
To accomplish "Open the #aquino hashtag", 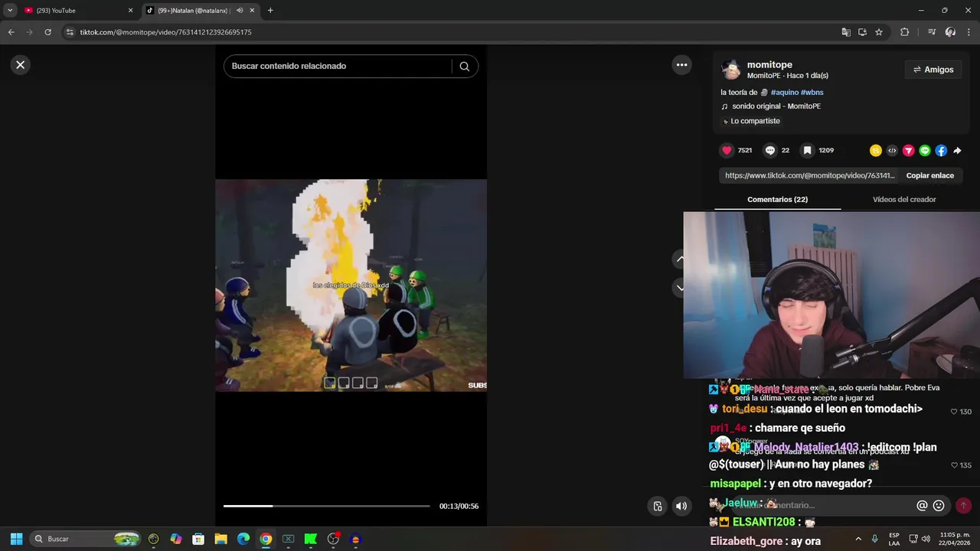I will (x=785, y=93).
